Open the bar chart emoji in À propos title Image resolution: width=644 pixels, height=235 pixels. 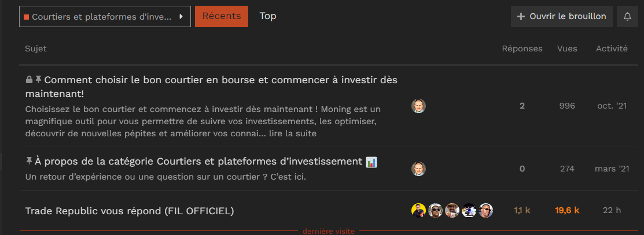pyautogui.click(x=371, y=162)
